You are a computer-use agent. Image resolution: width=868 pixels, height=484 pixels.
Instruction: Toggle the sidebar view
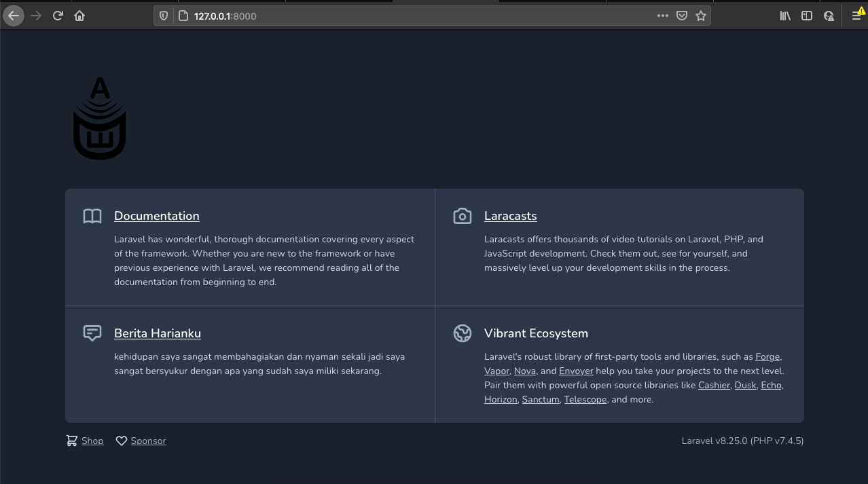pos(807,16)
